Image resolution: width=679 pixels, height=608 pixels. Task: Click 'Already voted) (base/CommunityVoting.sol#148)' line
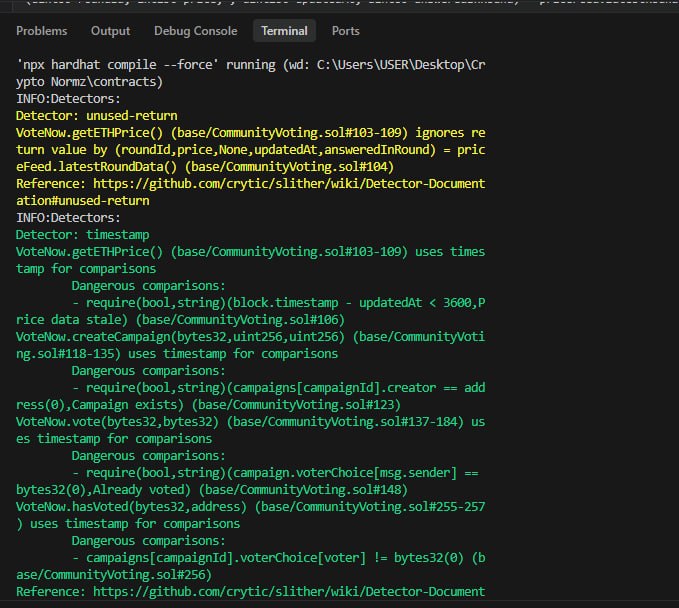pos(212,489)
